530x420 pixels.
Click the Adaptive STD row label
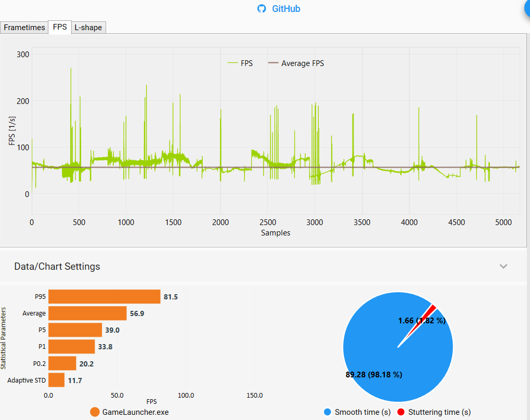(27, 380)
